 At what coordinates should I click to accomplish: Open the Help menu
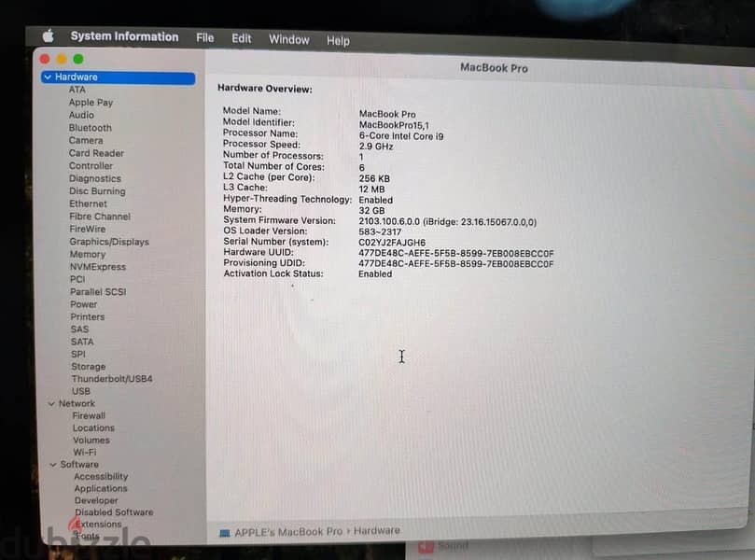338,41
